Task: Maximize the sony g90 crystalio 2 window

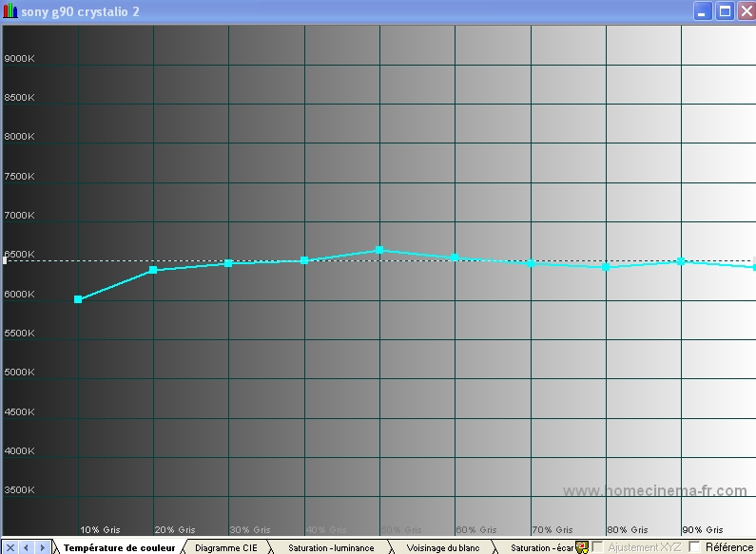Action: (725, 11)
